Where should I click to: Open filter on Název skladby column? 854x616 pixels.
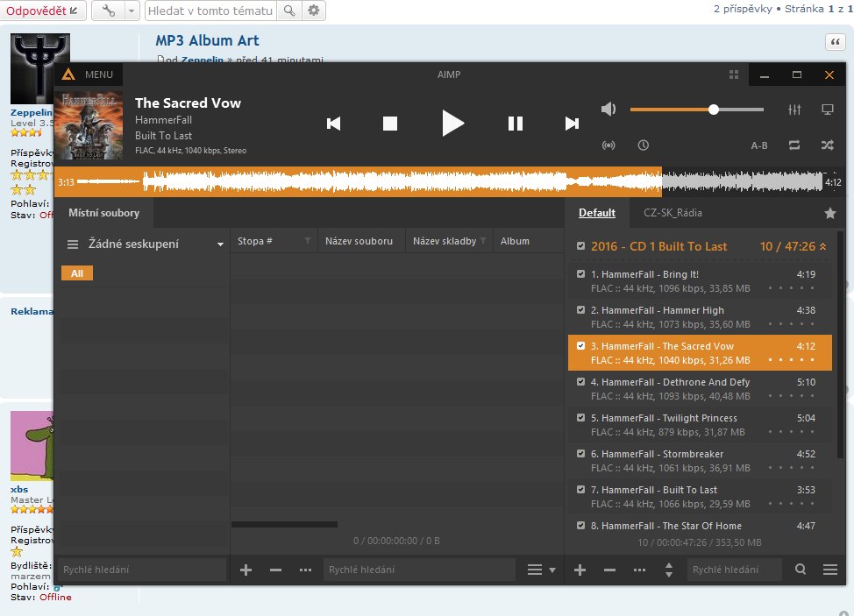pos(483,240)
